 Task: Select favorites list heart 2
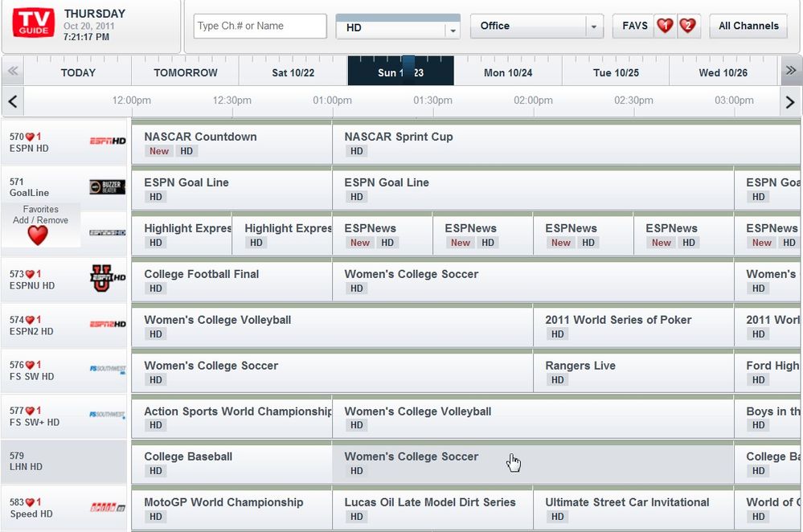point(688,26)
